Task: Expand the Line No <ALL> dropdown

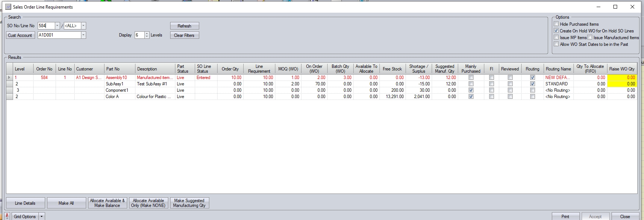Action: pos(83,26)
